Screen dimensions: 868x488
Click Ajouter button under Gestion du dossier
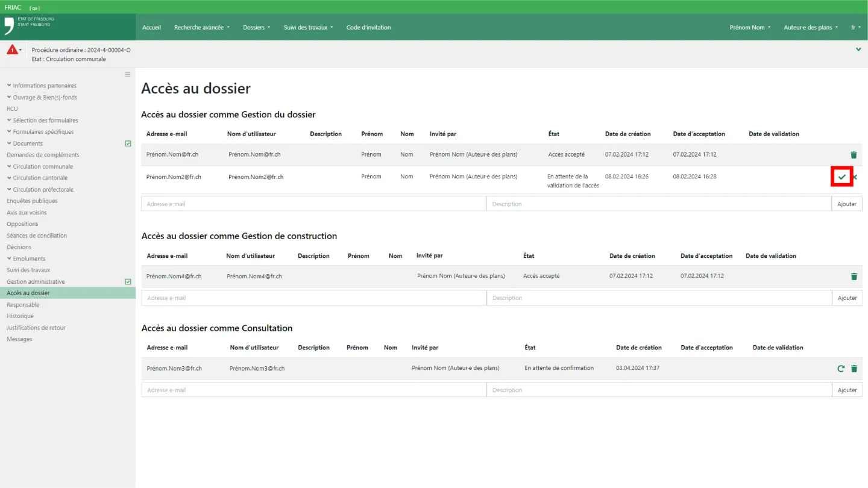(846, 204)
